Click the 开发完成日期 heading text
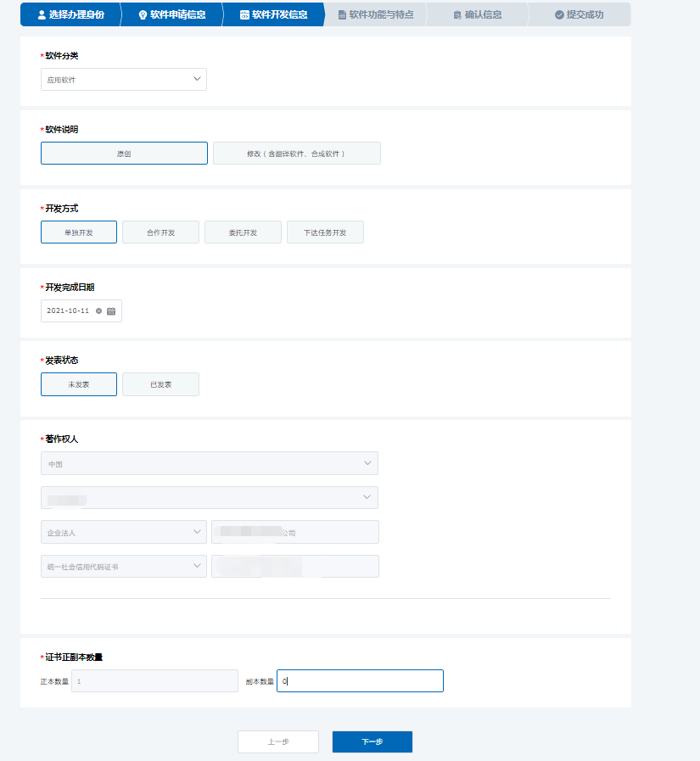 point(70,288)
